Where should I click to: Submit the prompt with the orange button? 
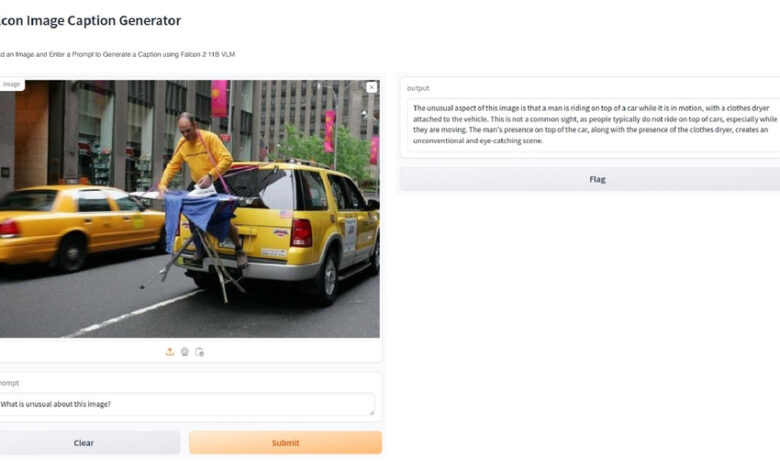286,443
